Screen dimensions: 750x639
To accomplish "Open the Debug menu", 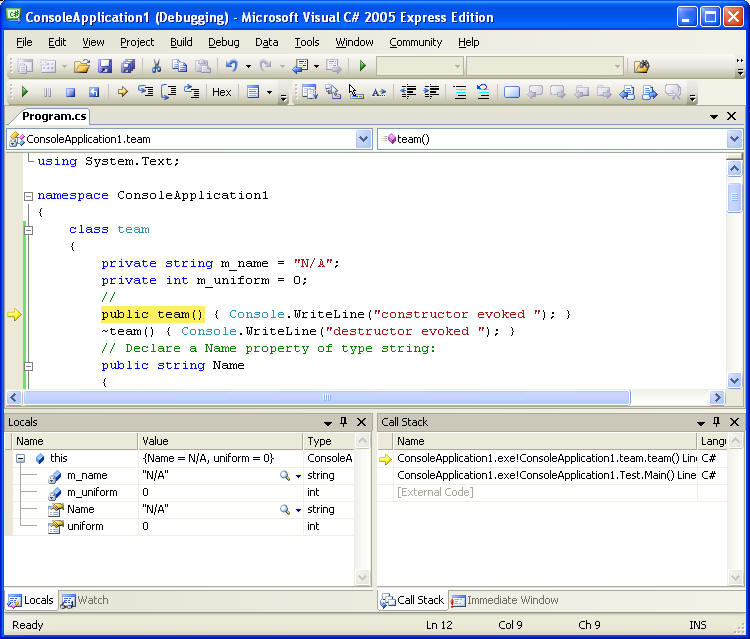I will click(x=223, y=42).
